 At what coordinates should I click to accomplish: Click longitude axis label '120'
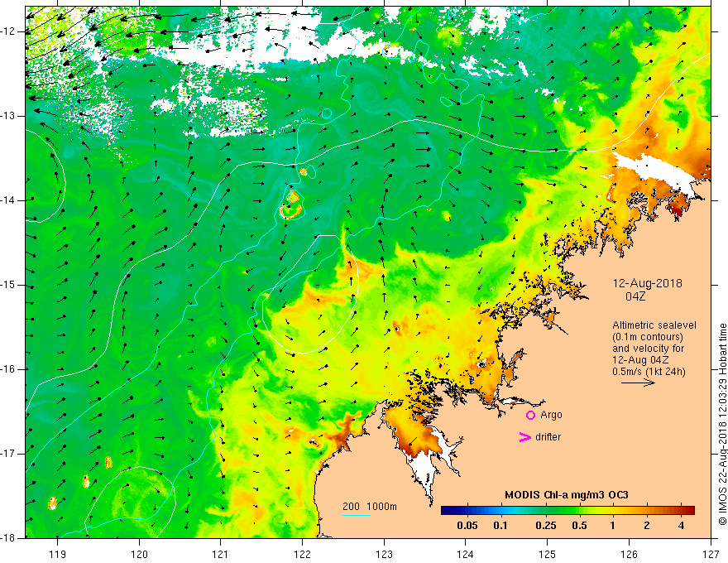139,554
